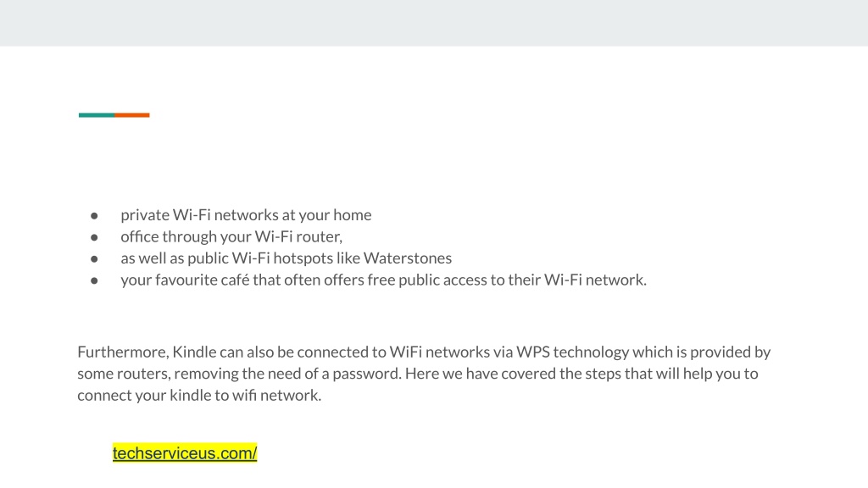Click 'connect your kindle to wifi network' line
Viewport: 868px width, 488px height.
199,395
